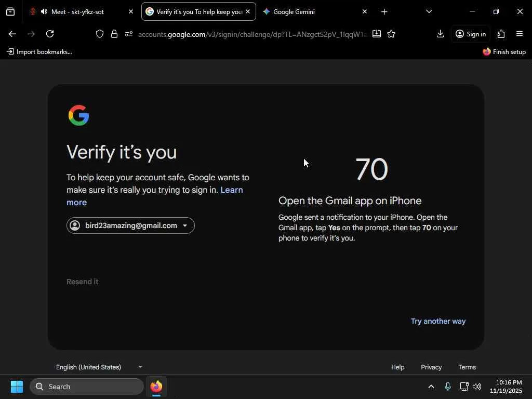
Task: Open the Firefox application menu
Action: [x=519, y=34]
